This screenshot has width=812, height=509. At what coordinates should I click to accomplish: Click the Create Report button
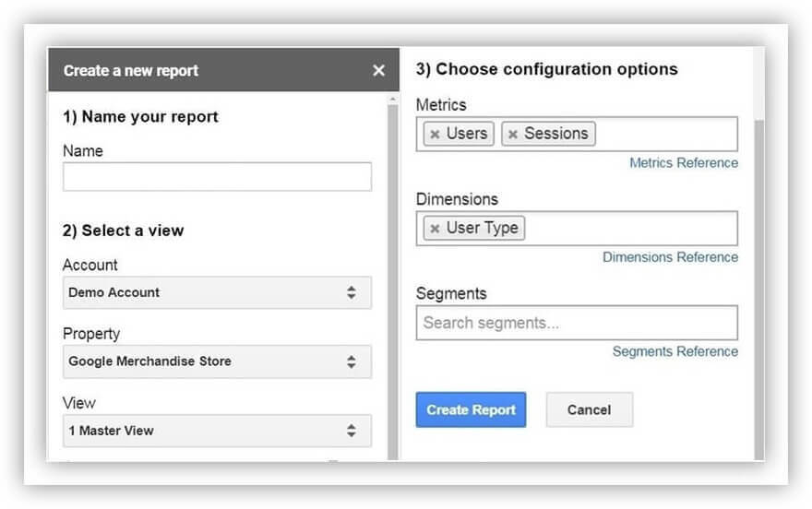(x=471, y=409)
